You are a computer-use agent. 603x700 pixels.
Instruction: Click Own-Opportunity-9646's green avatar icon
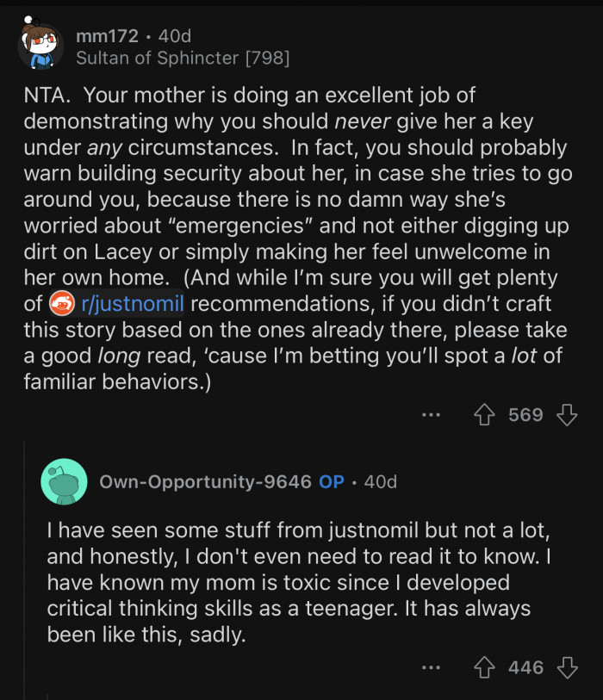tap(65, 482)
